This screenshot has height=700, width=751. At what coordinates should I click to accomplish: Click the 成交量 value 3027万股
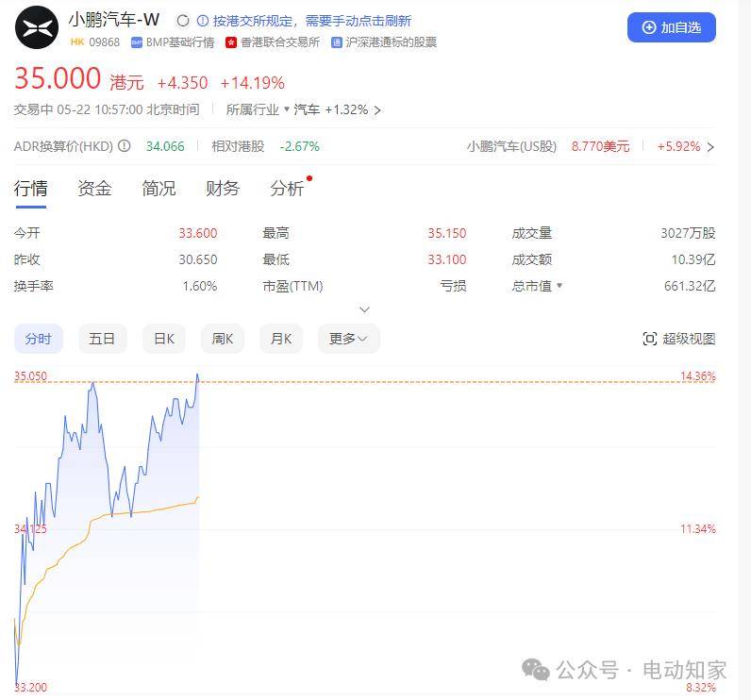coord(688,233)
